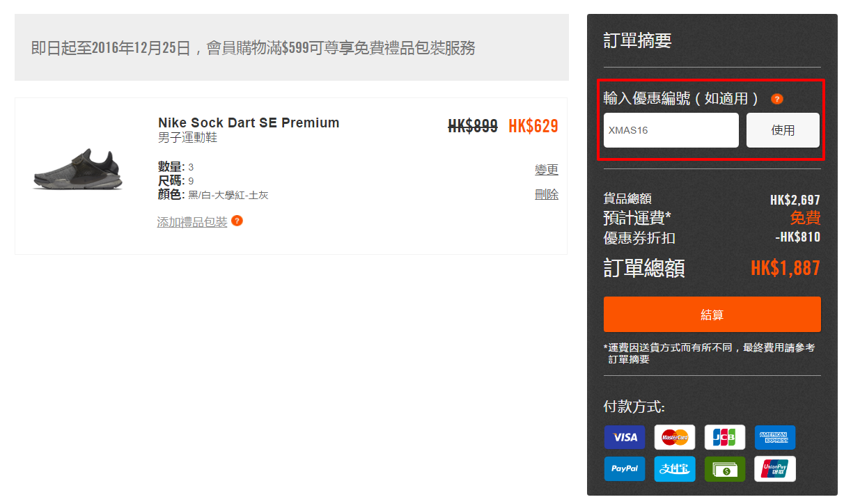Select the American Express payment icon
844x504 pixels.
tap(774, 437)
